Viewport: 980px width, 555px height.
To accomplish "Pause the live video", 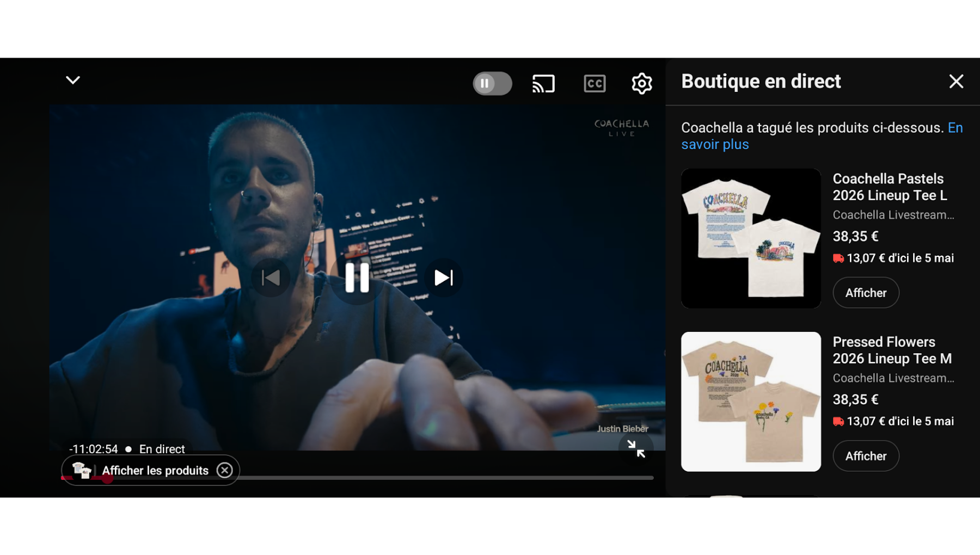I will click(357, 277).
